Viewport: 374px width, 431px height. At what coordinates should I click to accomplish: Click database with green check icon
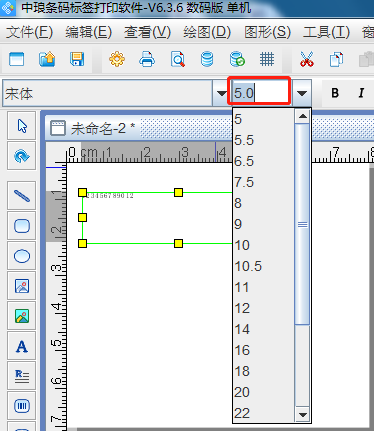237,60
